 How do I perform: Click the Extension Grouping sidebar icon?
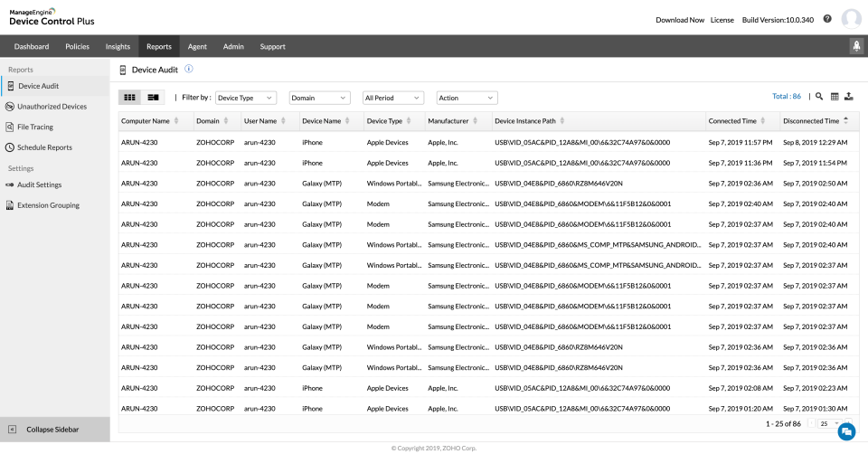[x=9, y=205]
